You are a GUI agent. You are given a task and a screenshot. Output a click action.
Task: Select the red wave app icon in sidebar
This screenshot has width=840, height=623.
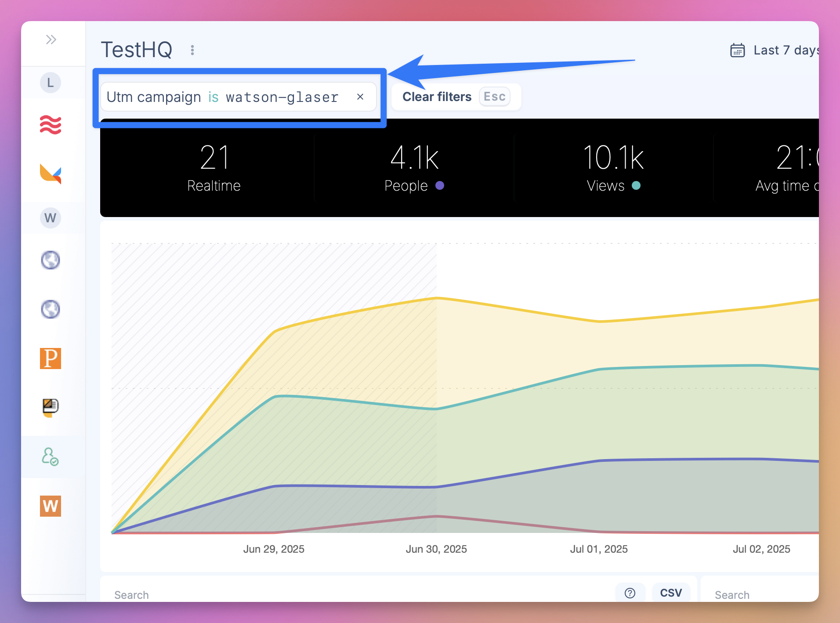(x=50, y=125)
